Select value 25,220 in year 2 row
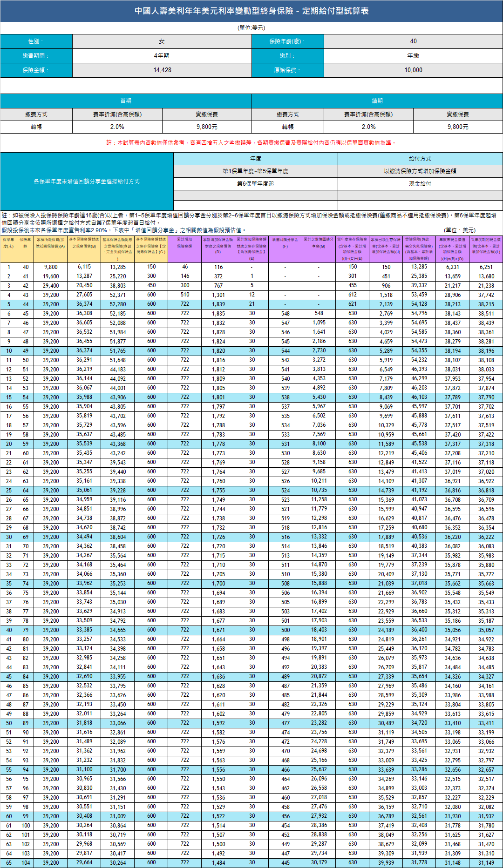Screen dimensions: 503x868 point(118,276)
